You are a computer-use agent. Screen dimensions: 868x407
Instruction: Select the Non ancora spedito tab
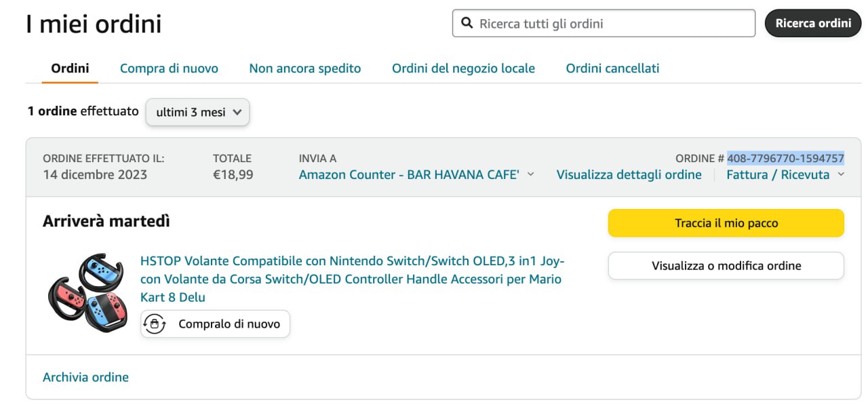(x=304, y=69)
